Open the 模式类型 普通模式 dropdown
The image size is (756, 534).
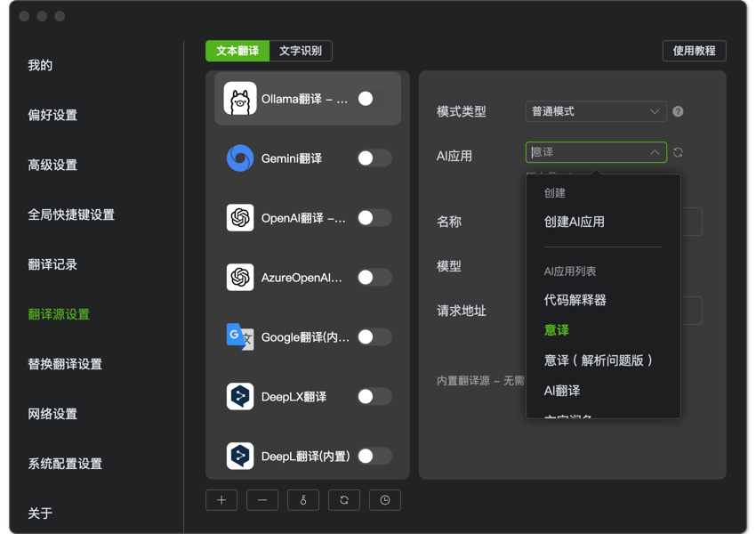coord(596,111)
